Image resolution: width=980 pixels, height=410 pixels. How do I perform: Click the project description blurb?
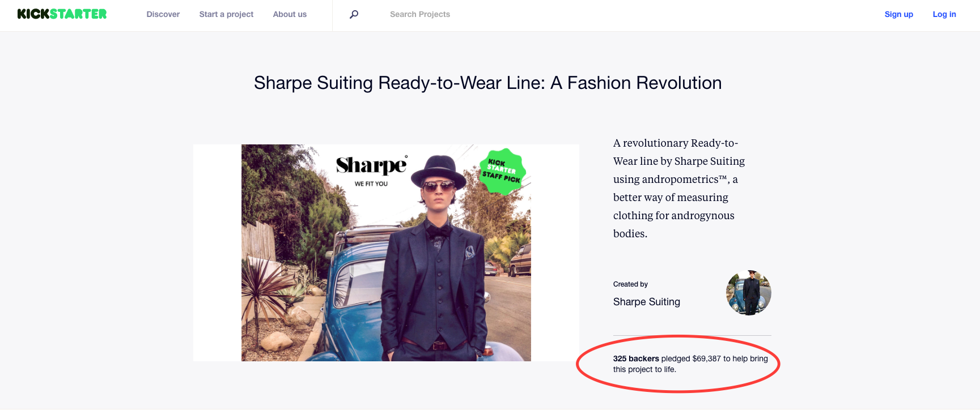[679, 188]
